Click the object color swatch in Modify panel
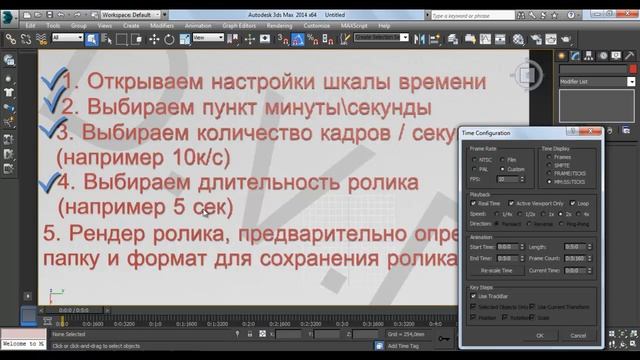640x360 pixels. pos(633,69)
